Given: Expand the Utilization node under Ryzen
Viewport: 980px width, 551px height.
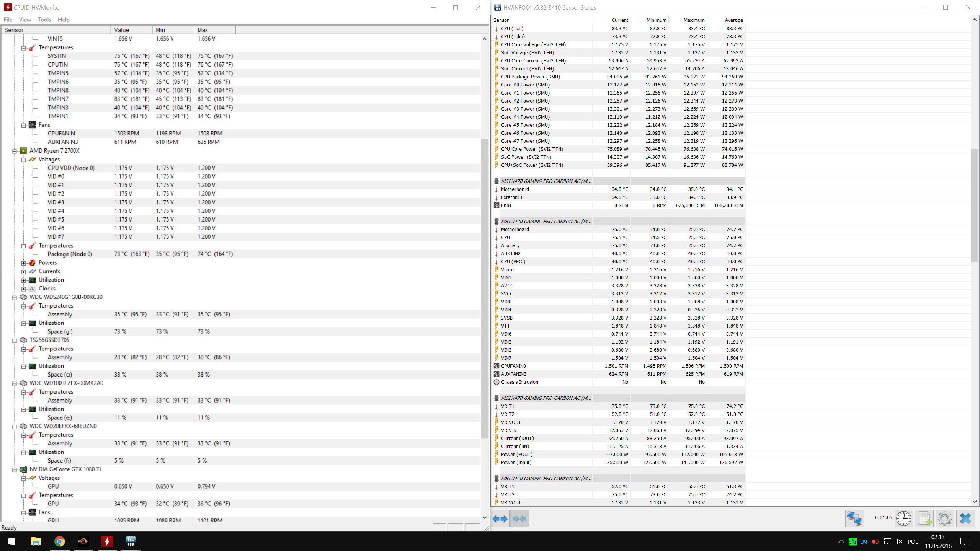Looking at the screenshot, I should click(x=24, y=280).
